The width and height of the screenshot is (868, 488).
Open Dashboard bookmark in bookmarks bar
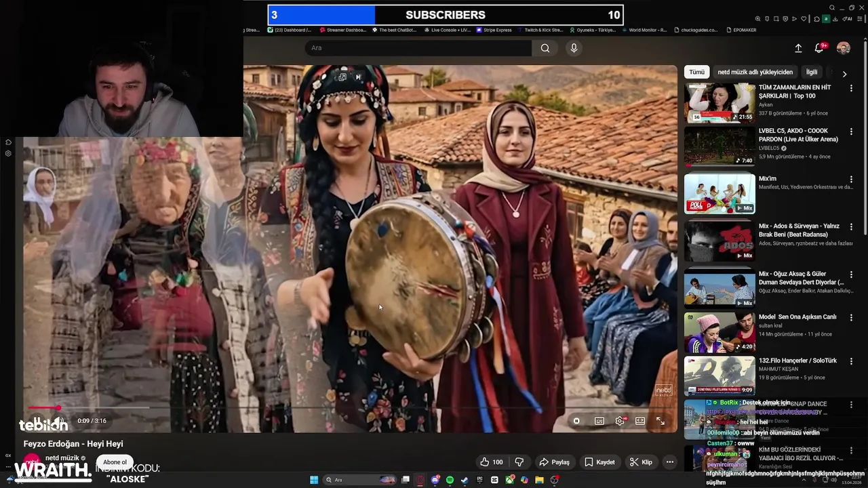point(290,30)
